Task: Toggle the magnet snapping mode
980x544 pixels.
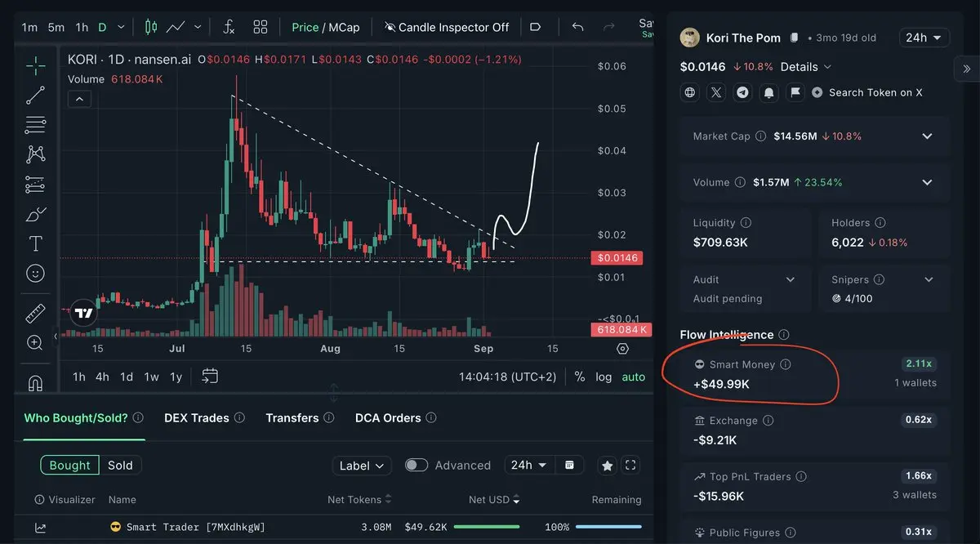Action: [x=35, y=381]
